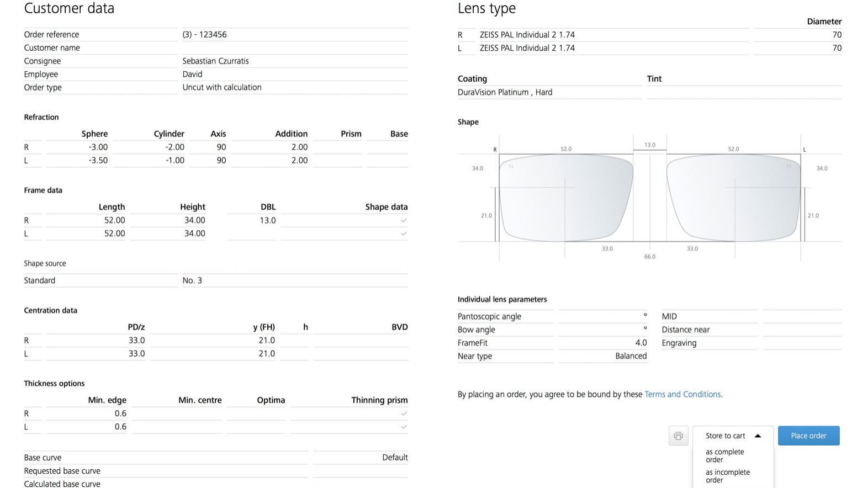The width and height of the screenshot is (868, 488).
Task: Click the Pantoscopic angle field
Action: tap(603, 316)
